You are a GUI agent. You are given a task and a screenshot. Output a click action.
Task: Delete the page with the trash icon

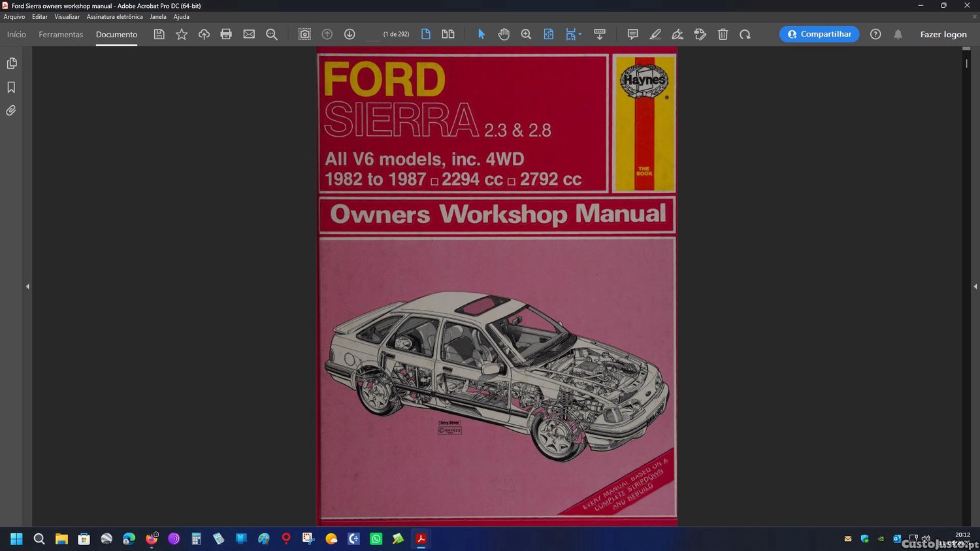pos(723,34)
